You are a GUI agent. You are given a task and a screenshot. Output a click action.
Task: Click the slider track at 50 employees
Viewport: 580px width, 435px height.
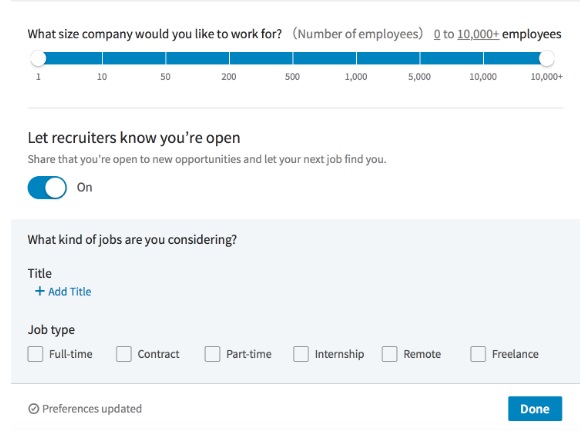pos(166,58)
